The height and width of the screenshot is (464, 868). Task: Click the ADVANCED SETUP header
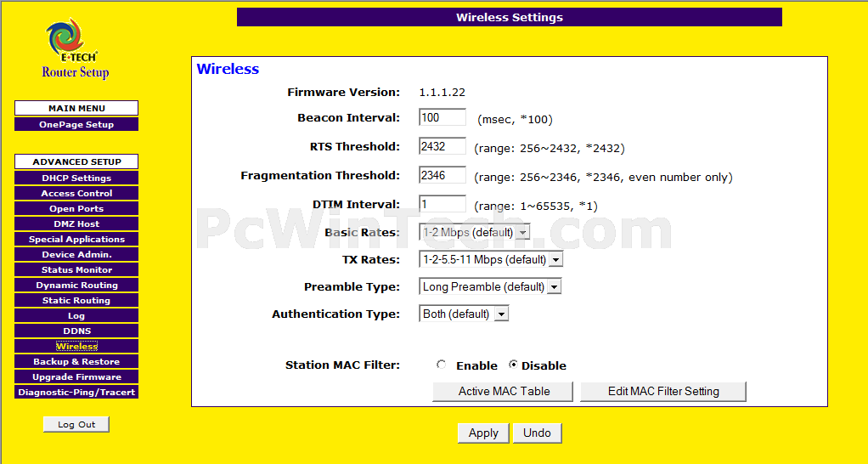pyautogui.click(x=76, y=161)
